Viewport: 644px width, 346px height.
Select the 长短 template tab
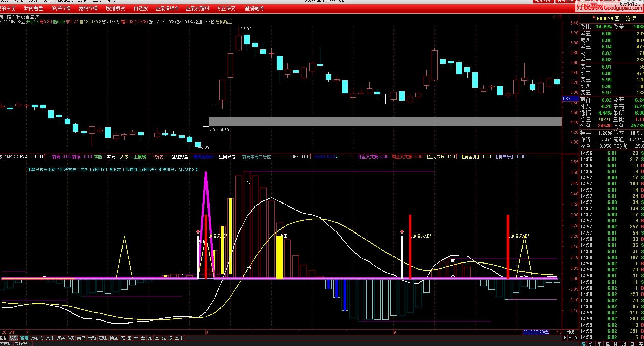pos(92,338)
